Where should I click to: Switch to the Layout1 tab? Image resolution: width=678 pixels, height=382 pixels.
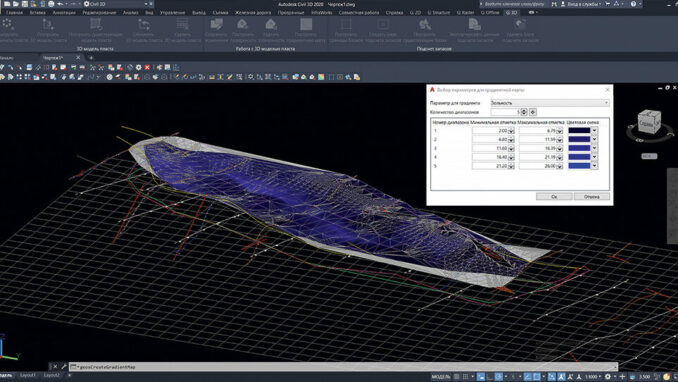tap(28, 376)
